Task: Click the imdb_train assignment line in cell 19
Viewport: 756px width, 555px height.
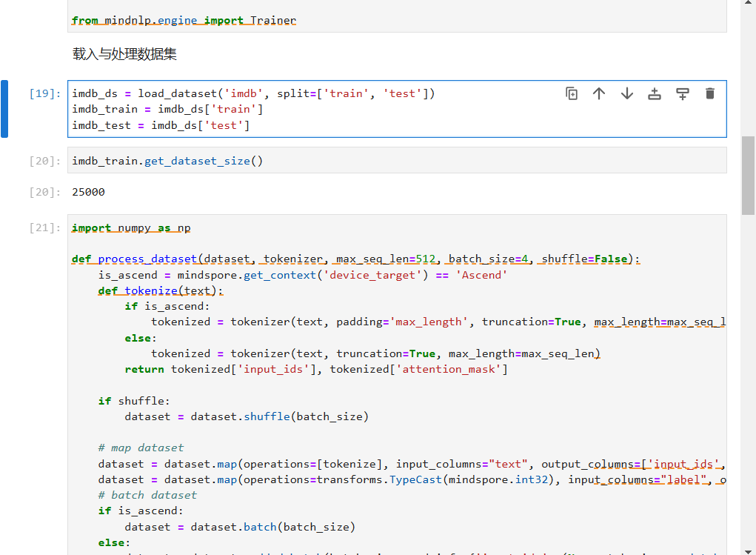Action: pyautogui.click(x=167, y=110)
